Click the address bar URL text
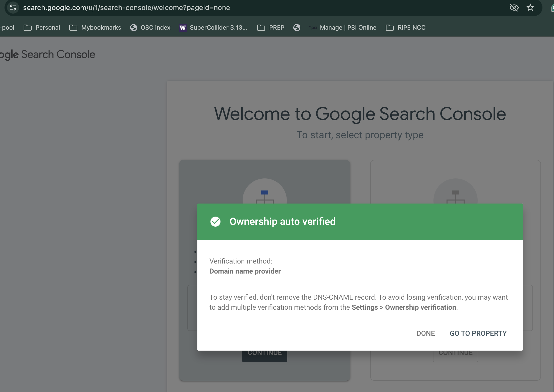Image resolution: width=554 pixels, height=392 pixels. [126, 8]
